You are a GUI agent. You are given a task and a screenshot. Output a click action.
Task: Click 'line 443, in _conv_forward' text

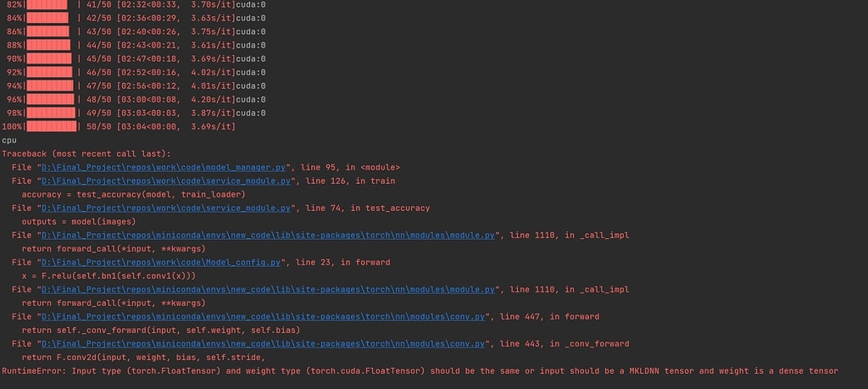[565, 343]
